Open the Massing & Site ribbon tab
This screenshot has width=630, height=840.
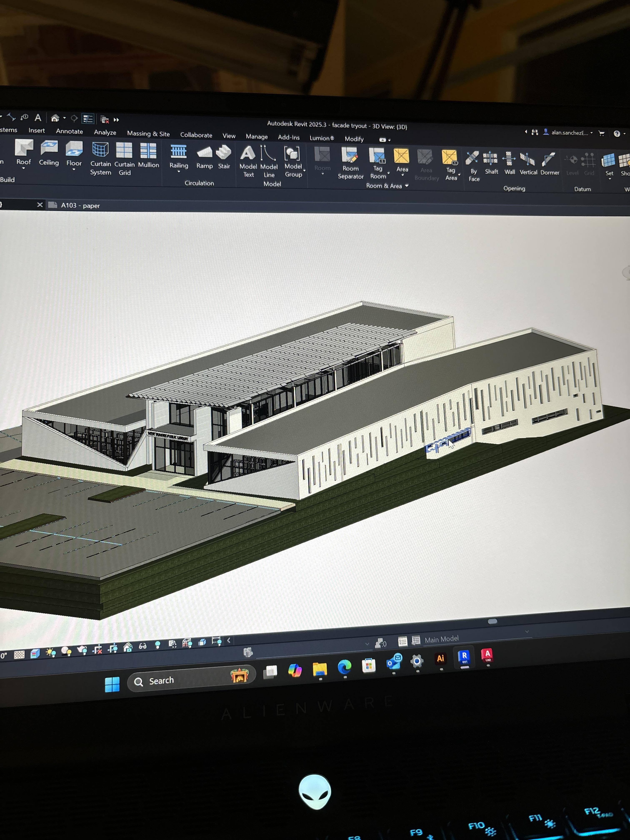click(x=148, y=134)
